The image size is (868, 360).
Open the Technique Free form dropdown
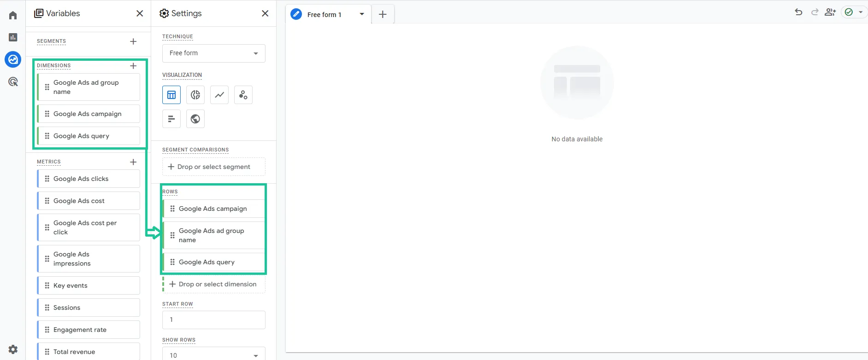[214, 53]
